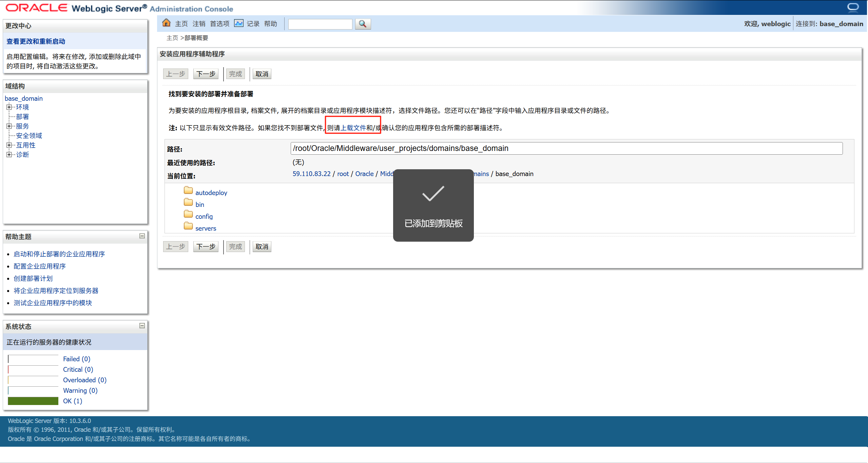Open help topic 创建部署计划
This screenshot has height=463, width=868.
33,278
